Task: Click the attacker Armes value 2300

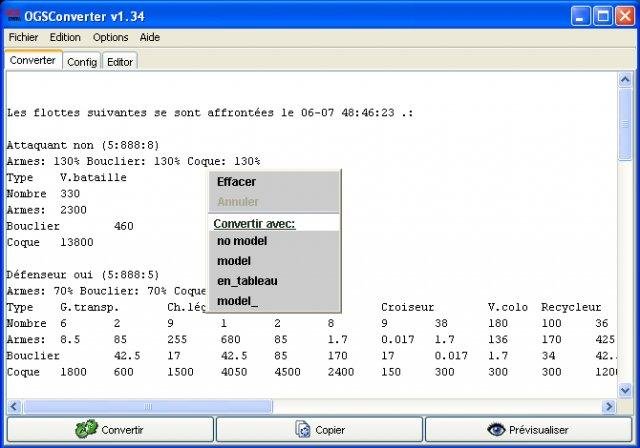Action: 73,210
